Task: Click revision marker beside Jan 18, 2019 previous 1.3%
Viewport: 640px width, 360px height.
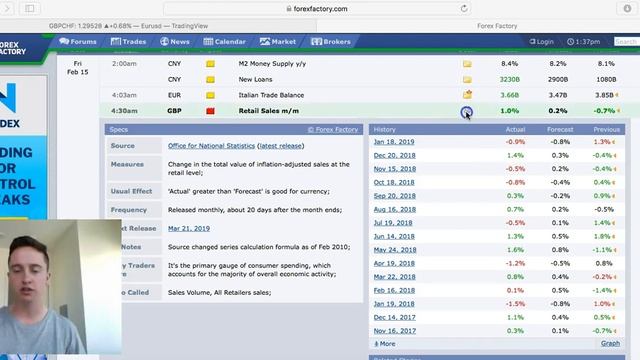Action: pyautogui.click(x=614, y=142)
